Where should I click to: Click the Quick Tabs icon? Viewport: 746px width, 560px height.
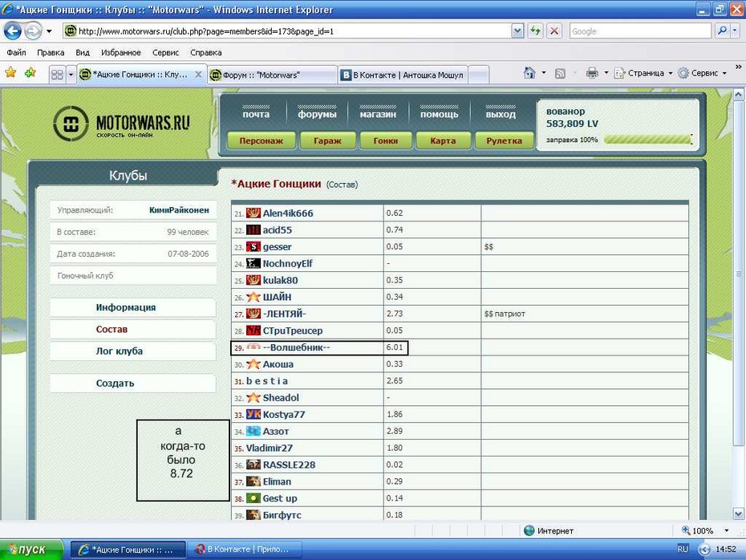(57, 75)
